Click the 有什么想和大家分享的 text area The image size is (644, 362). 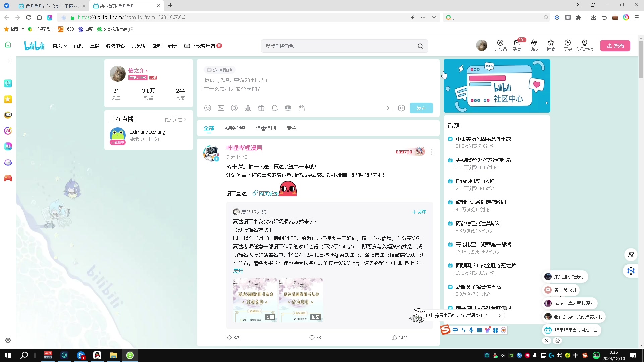pyautogui.click(x=318, y=89)
